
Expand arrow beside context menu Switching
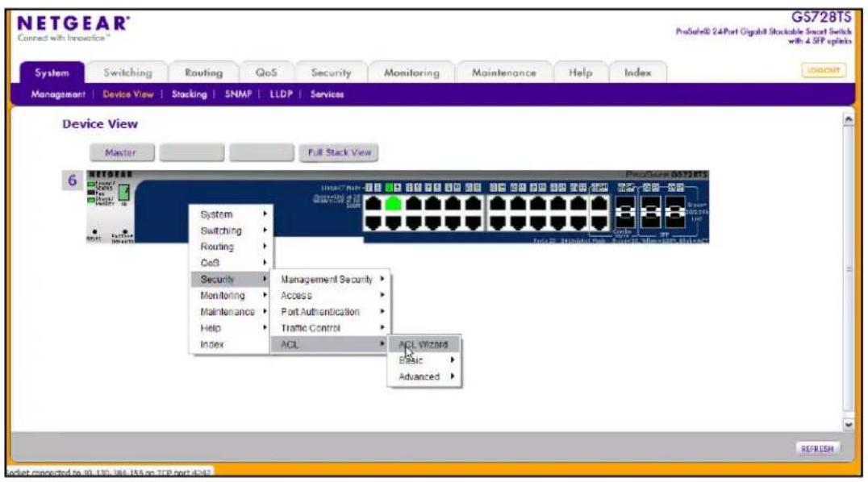(265, 230)
